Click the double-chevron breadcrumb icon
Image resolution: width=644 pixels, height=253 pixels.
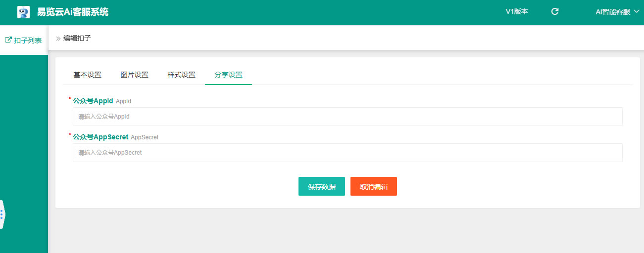point(58,38)
